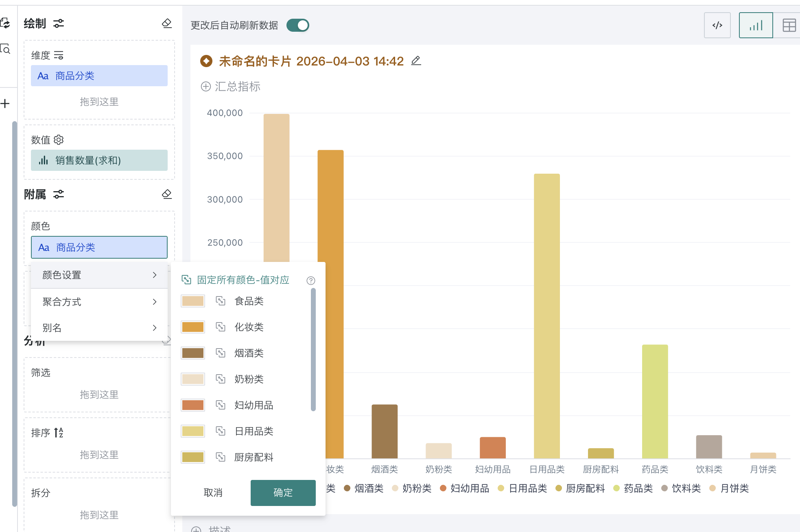
Task: Switch to table view icon
Action: [x=789, y=25]
